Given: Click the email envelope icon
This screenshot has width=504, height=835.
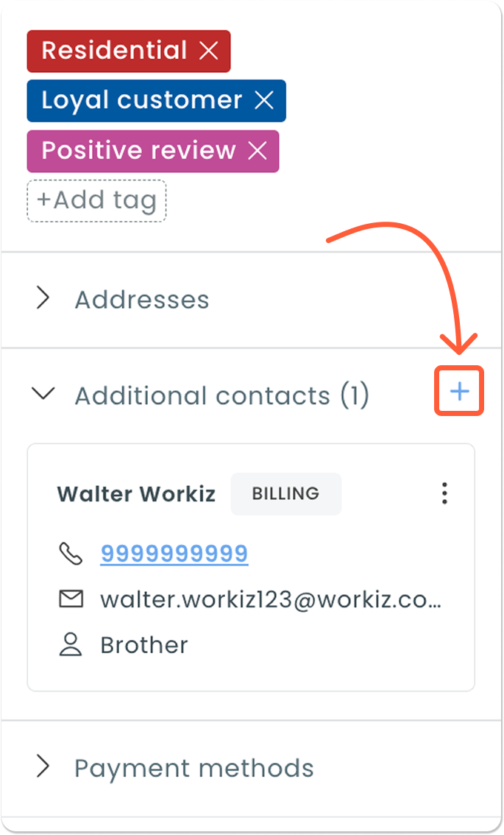Looking at the screenshot, I should 71,599.
